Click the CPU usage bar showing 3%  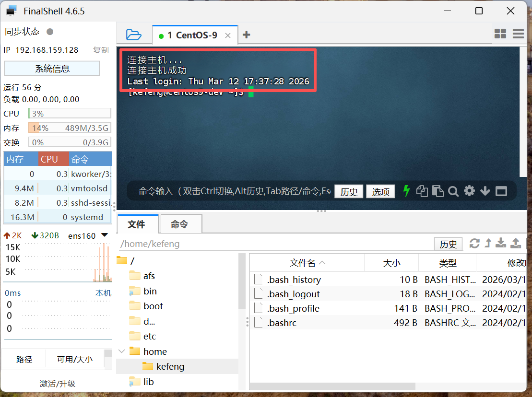click(x=70, y=113)
